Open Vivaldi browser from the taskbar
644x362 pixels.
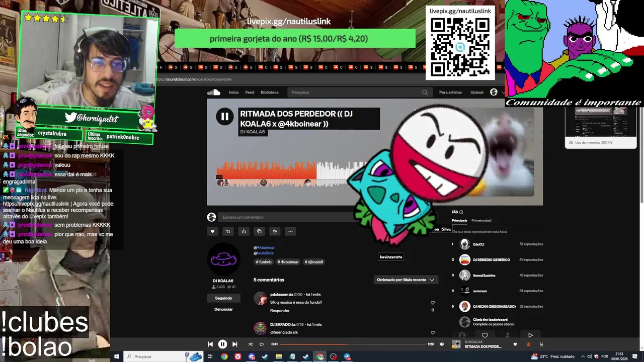point(238,356)
